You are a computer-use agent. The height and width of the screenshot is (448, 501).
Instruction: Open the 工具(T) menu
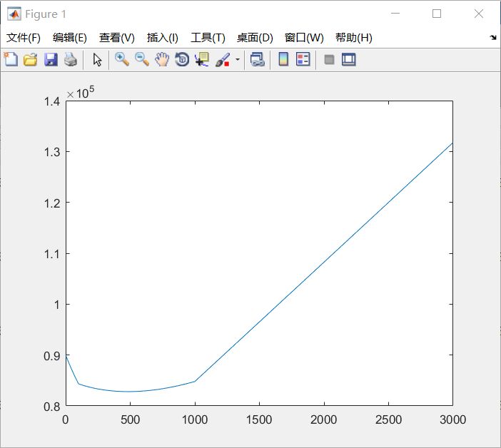208,38
